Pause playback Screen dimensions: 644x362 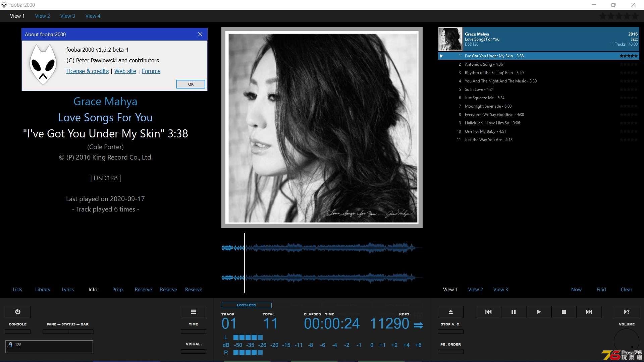click(514, 312)
